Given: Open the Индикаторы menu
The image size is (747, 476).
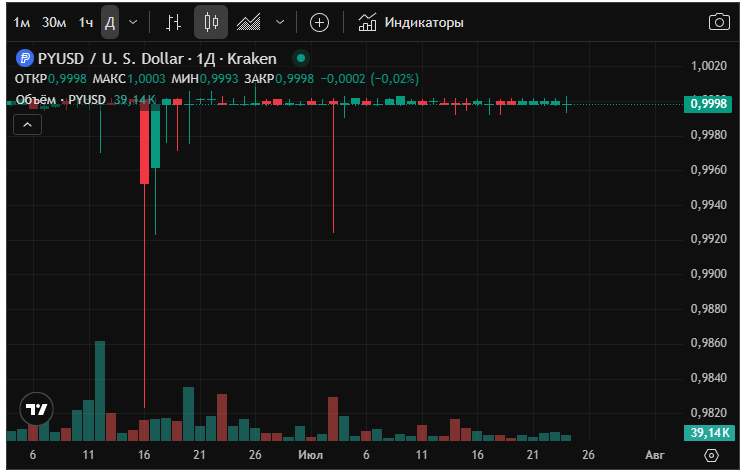Looking at the screenshot, I should click(x=411, y=22).
